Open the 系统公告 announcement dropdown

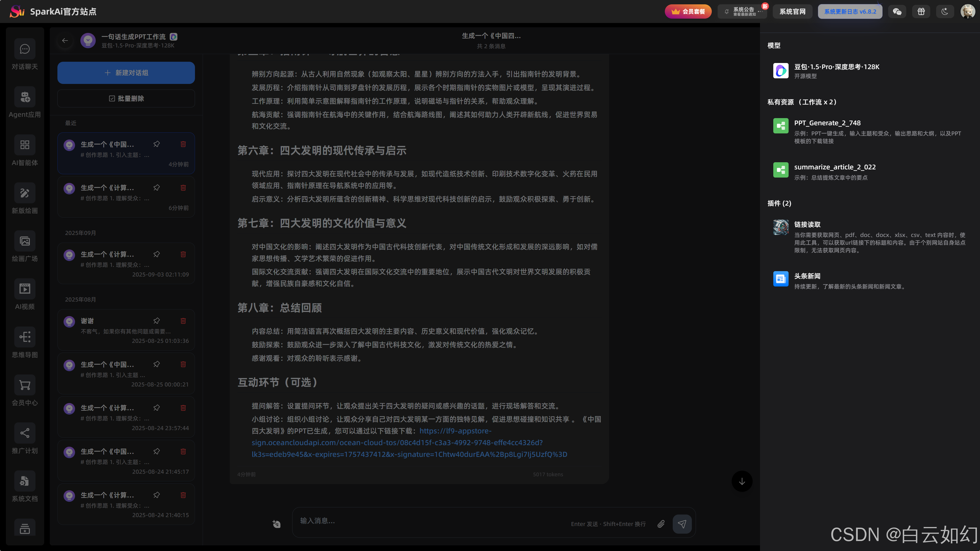click(x=742, y=11)
